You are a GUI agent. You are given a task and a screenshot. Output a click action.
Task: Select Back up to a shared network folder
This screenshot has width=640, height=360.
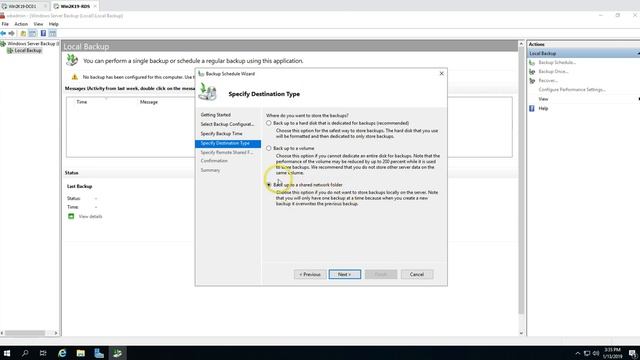click(x=269, y=185)
